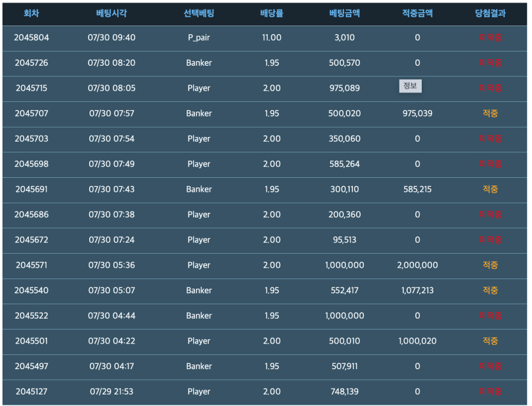Select round number 2045501

coord(31,341)
